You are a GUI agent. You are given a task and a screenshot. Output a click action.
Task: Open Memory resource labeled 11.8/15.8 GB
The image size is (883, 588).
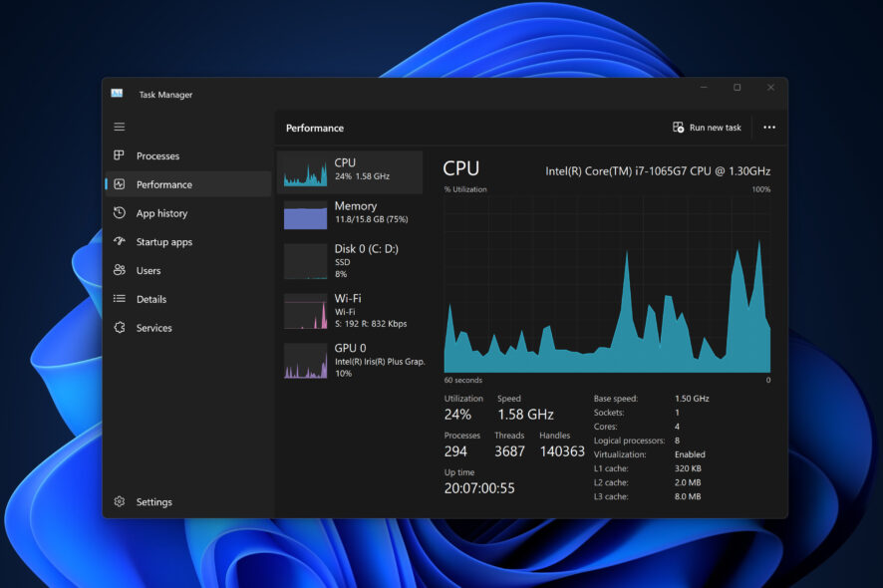350,214
